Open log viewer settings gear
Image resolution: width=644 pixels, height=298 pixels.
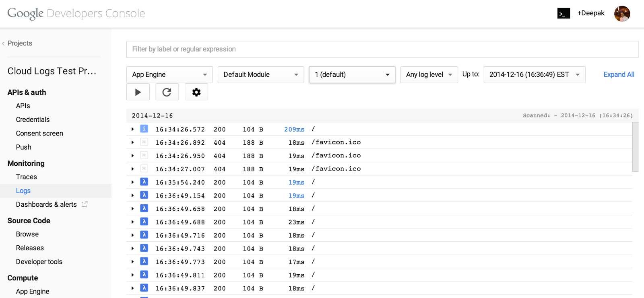[196, 92]
